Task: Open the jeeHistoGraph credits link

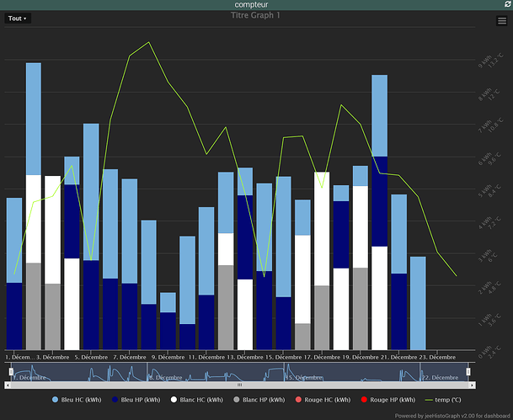Action: click(452, 416)
